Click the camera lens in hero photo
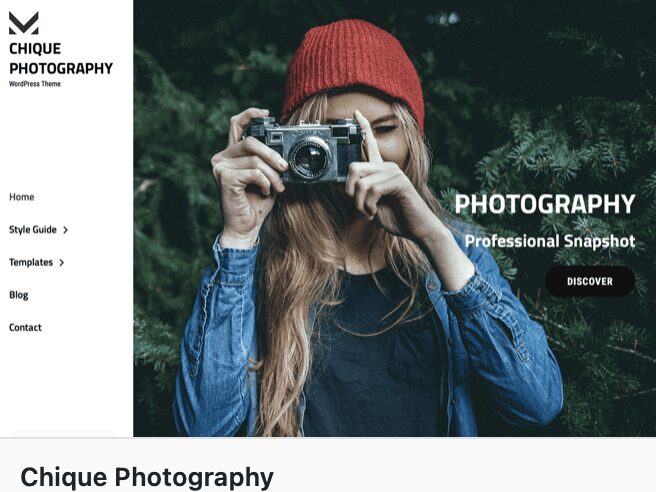This screenshot has width=656, height=492. coord(310,159)
